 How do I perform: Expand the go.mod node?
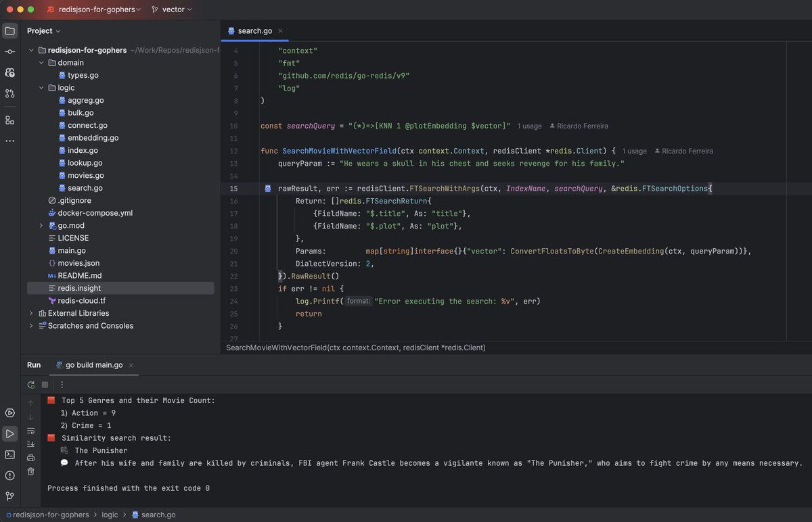pos(41,225)
